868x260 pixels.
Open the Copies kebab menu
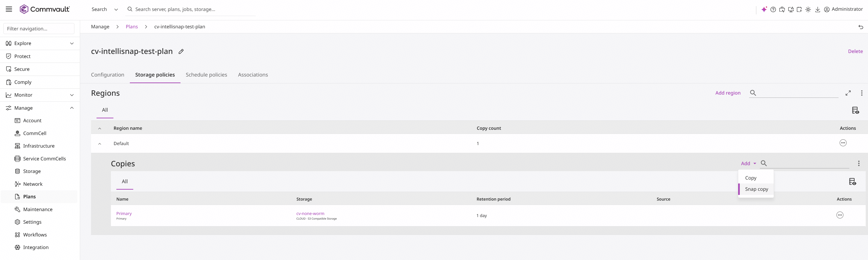[x=859, y=163]
